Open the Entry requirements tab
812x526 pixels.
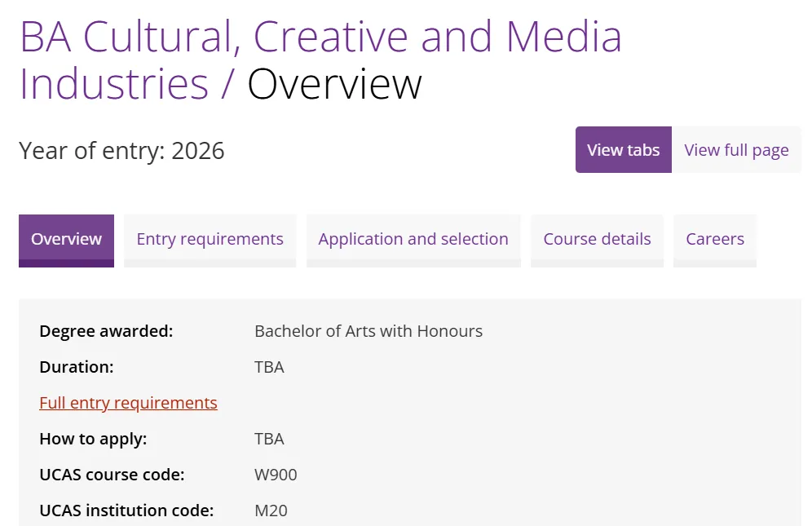pos(210,240)
